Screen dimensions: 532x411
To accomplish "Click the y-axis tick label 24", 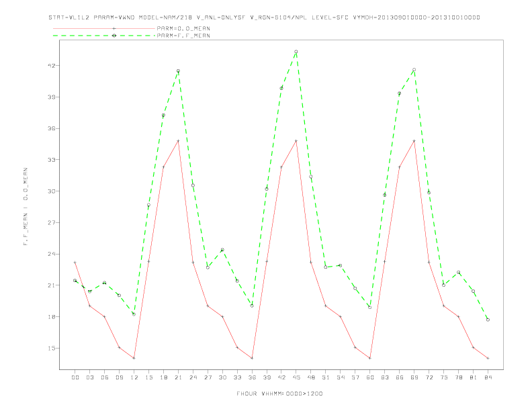I will 52,254.
